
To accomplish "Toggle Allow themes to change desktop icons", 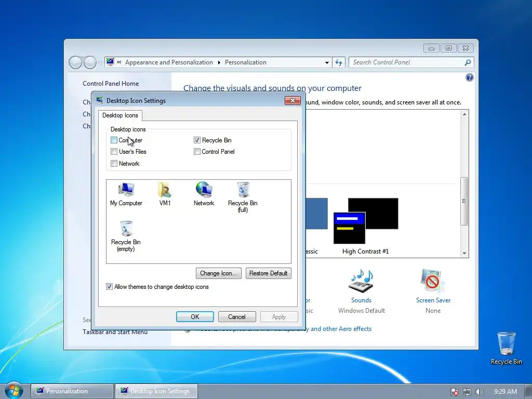I will point(109,287).
